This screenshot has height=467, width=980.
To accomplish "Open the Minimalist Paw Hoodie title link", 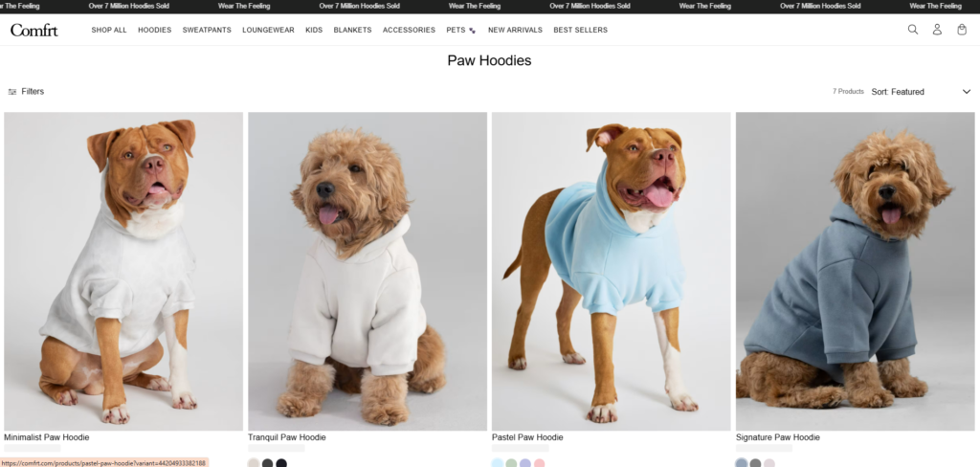I will (46, 437).
